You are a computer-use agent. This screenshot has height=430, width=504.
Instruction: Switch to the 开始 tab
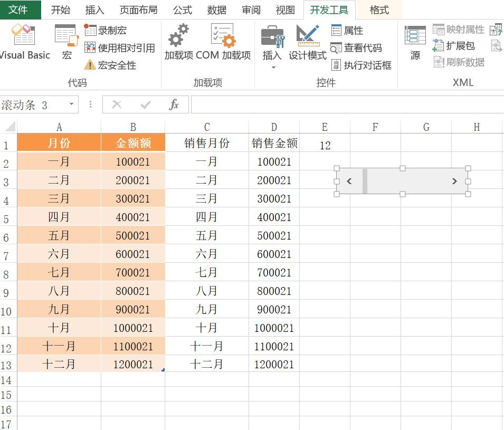pyautogui.click(x=61, y=10)
